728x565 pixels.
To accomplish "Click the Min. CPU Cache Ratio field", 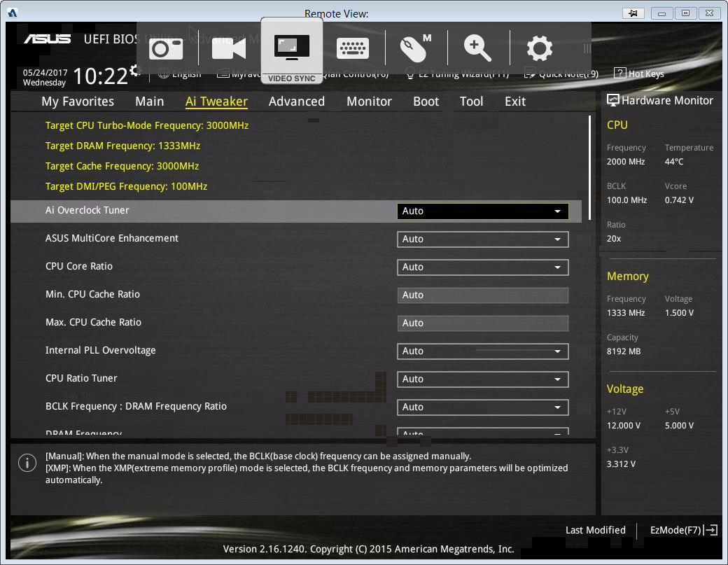I will pos(482,295).
